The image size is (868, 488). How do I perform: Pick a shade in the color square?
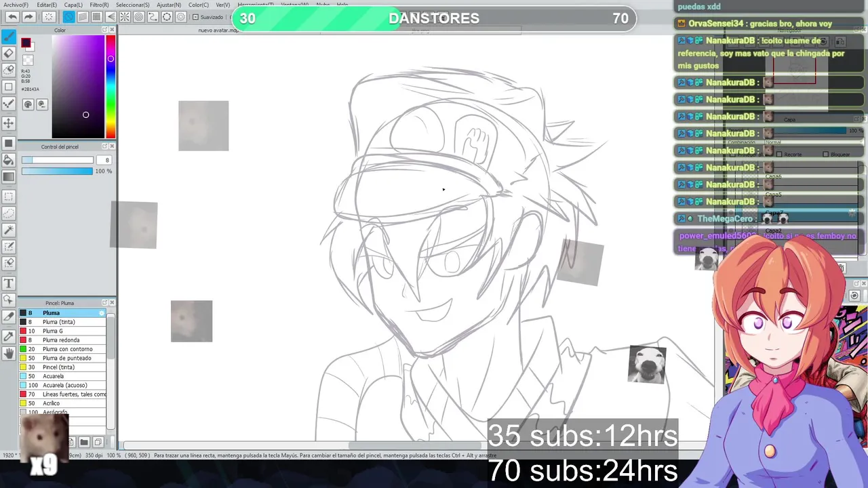point(79,87)
